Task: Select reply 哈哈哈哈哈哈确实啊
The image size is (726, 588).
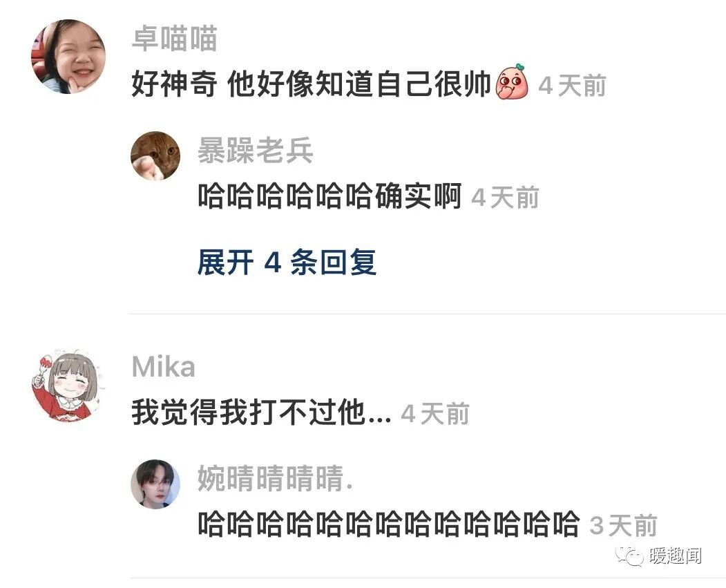Action: [x=330, y=196]
